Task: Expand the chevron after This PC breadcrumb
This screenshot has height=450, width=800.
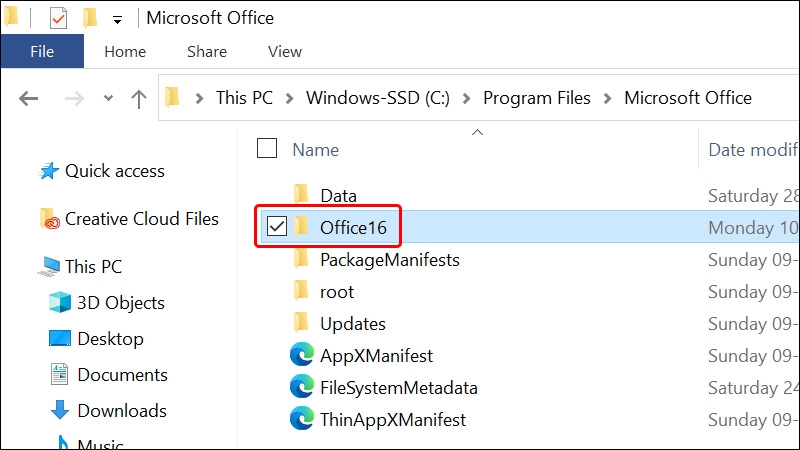Action: pos(289,98)
